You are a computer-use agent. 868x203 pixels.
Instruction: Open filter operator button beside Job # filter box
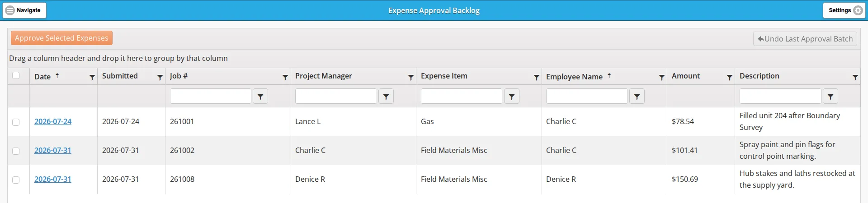click(260, 96)
